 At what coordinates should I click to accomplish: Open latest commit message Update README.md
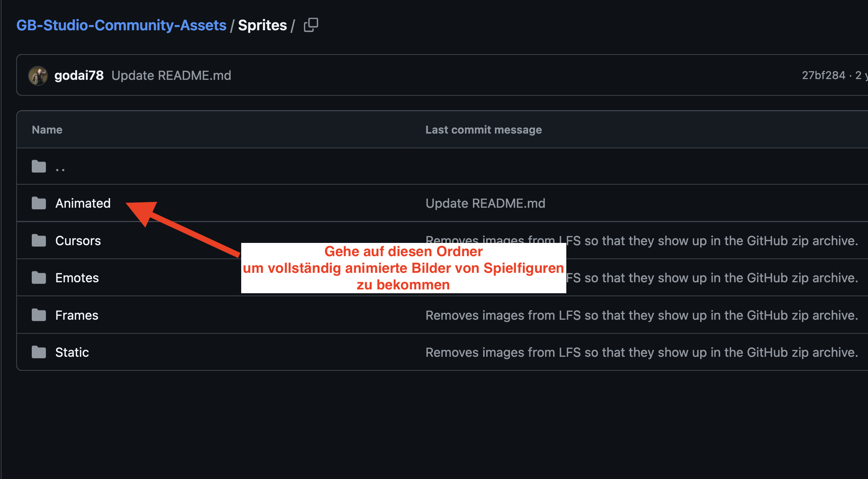[x=171, y=75]
